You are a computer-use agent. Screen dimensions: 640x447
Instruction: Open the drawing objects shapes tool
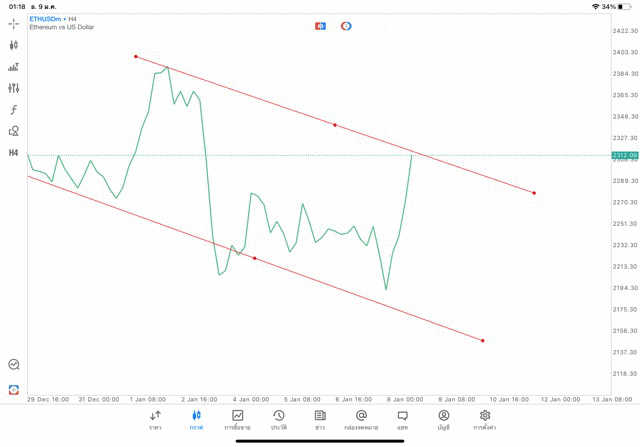(x=14, y=131)
